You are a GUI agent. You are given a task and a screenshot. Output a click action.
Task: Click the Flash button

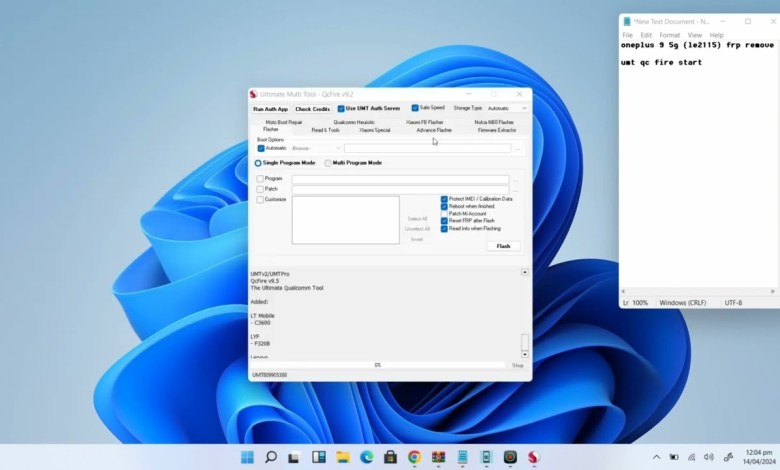(503, 246)
